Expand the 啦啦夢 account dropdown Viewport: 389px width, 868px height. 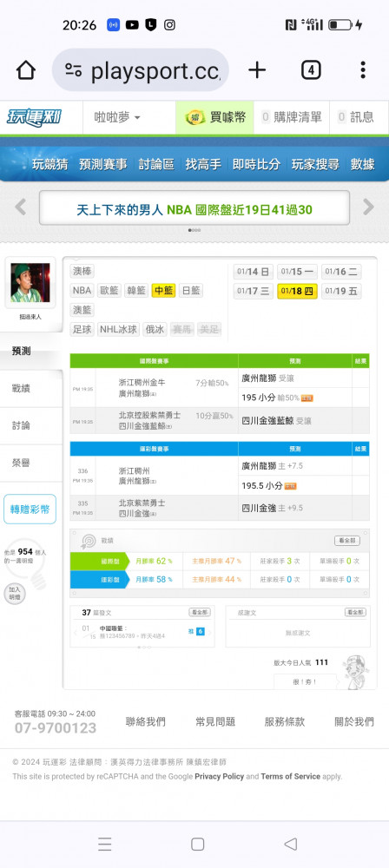coord(117,117)
